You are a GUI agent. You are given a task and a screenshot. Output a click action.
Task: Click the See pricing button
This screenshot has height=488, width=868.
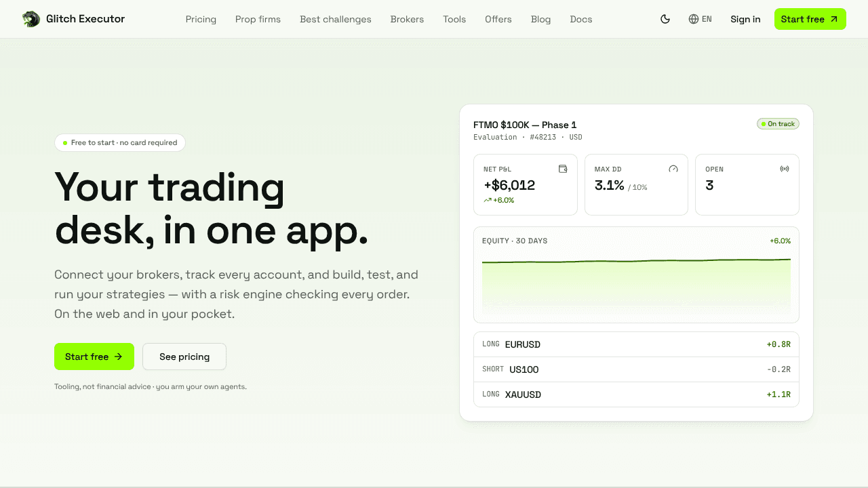click(184, 357)
